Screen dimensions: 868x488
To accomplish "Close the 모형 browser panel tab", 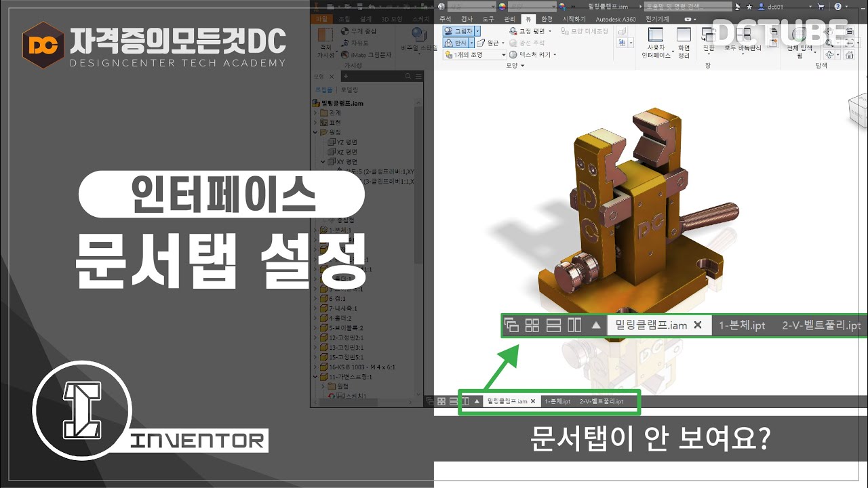I will 332,77.
